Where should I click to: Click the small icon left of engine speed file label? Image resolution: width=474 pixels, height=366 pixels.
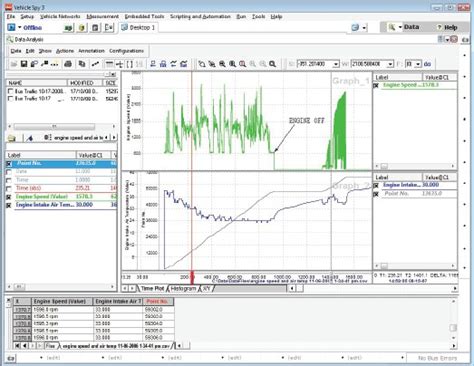[48, 138]
